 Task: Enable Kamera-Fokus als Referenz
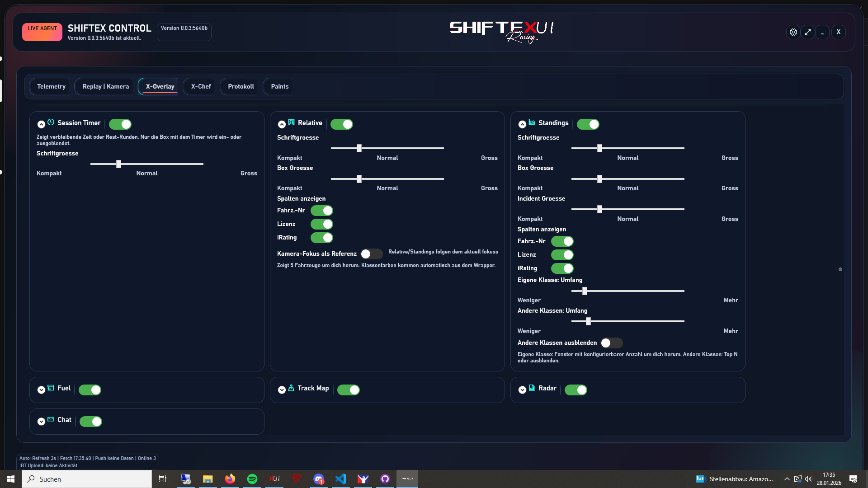[x=372, y=254]
